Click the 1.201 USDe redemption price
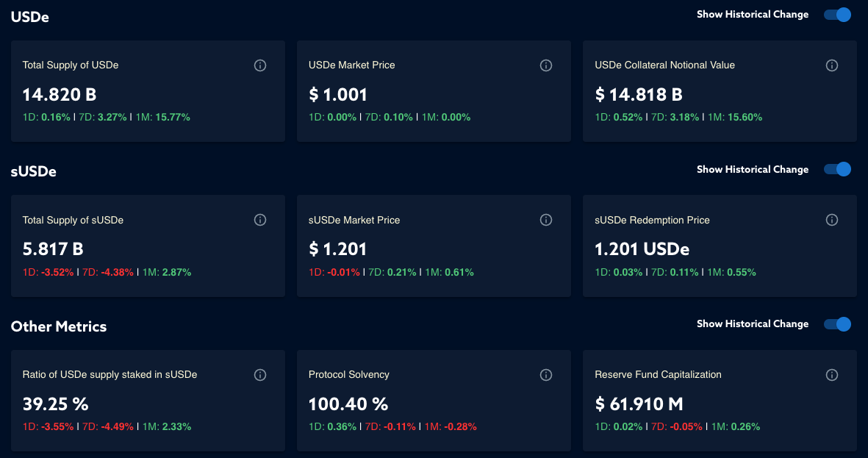 point(642,249)
